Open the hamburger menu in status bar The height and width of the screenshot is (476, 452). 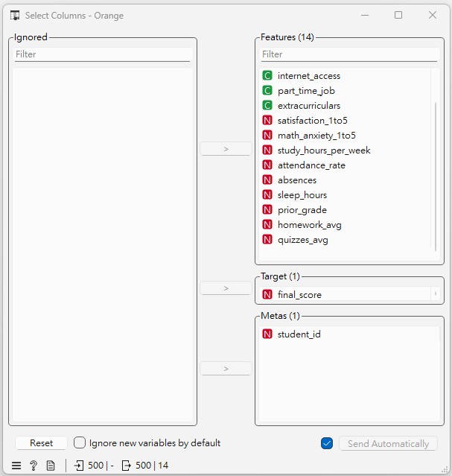coord(16,466)
